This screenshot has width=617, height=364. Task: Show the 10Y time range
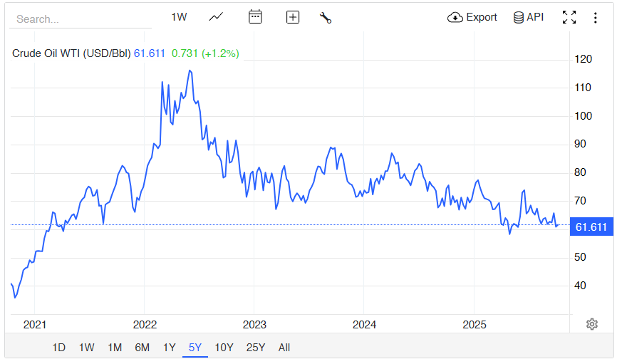(224, 348)
